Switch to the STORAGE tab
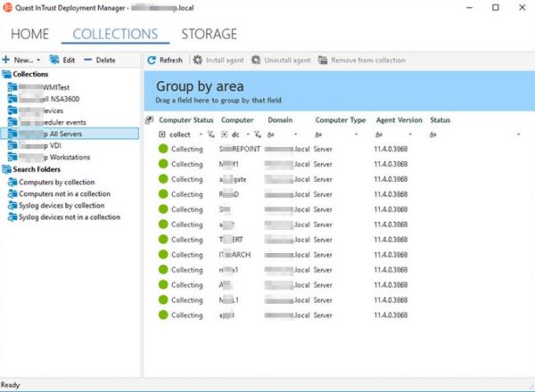Image resolution: width=535 pixels, height=392 pixels. point(209,35)
